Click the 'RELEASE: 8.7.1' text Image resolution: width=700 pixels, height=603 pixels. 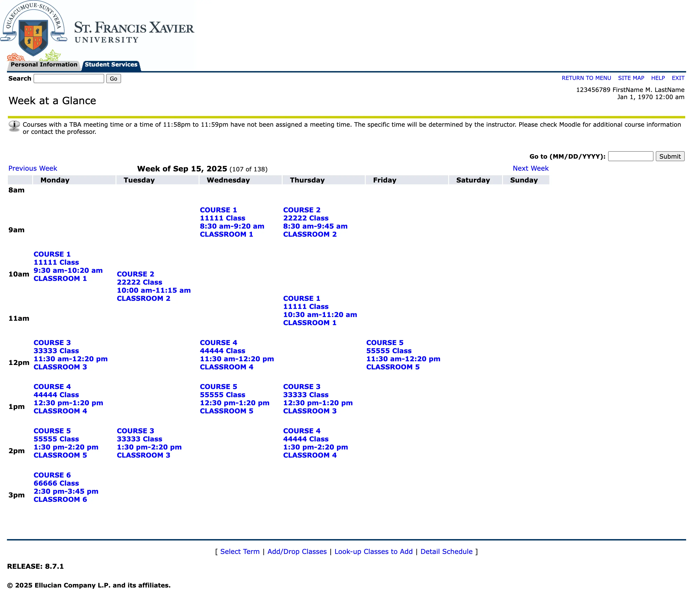[x=35, y=566]
